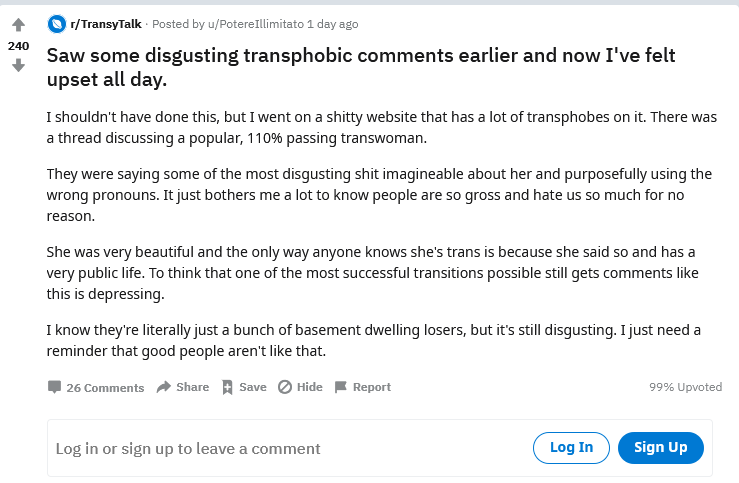The height and width of the screenshot is (483, 739).
Task: Open the r/TransyTalk subreddit link
Action: tap(106, 24)
